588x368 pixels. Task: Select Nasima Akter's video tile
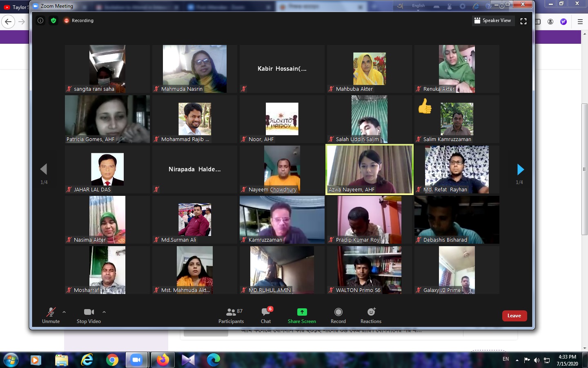[107, 220]
